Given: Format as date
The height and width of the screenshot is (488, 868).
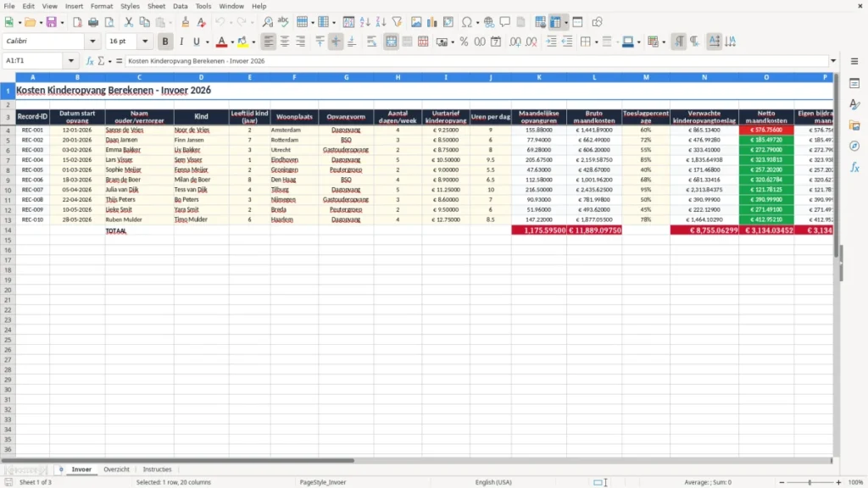Looking at the screenshot, I should (496, 42).
